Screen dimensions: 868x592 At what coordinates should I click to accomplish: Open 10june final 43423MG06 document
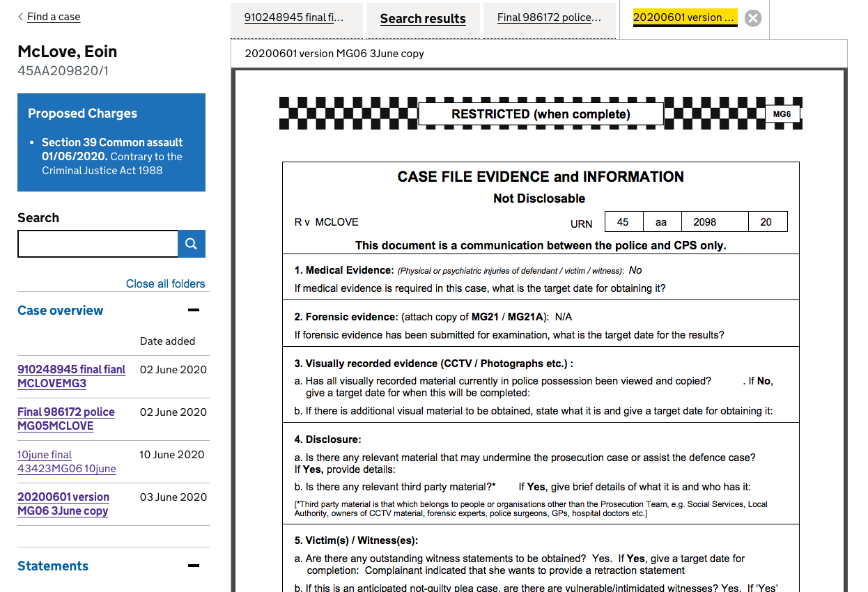click(x=66, y=461)
